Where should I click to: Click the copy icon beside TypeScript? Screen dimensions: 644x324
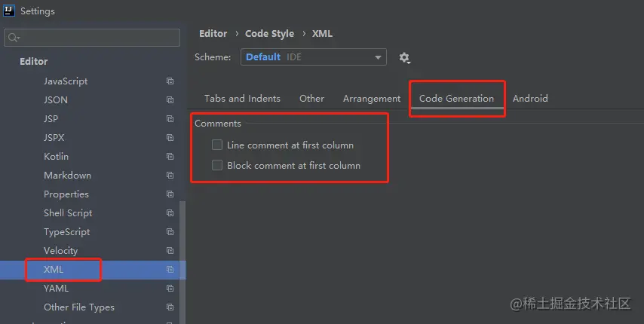(170, 232)
